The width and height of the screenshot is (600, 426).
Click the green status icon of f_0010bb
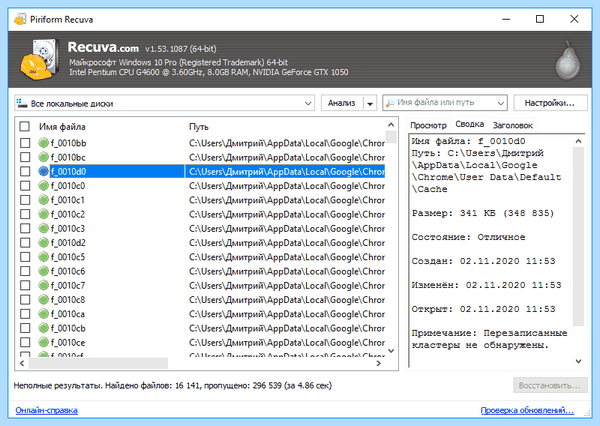coord(44,143)
